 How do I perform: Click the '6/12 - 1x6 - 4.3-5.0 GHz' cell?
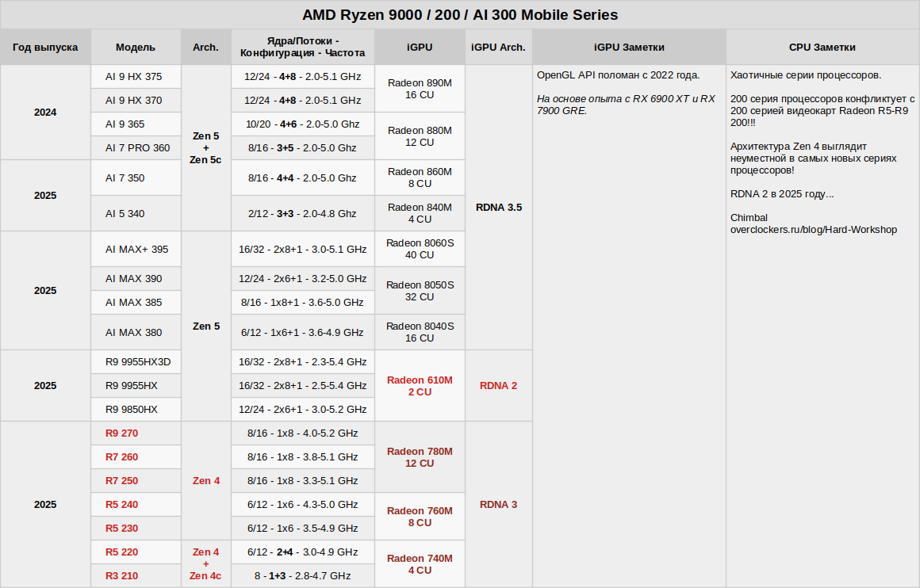point(303,504)
